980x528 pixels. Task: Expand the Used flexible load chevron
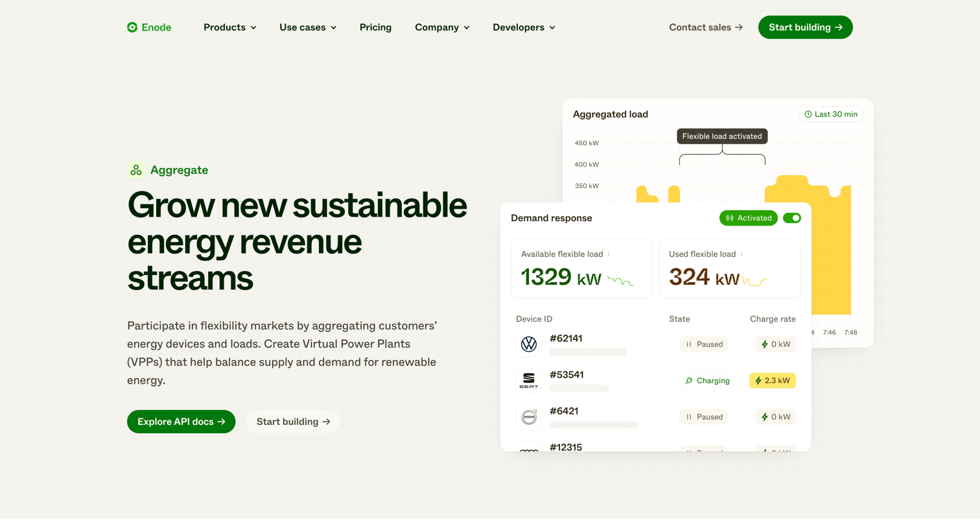[741, 254]
